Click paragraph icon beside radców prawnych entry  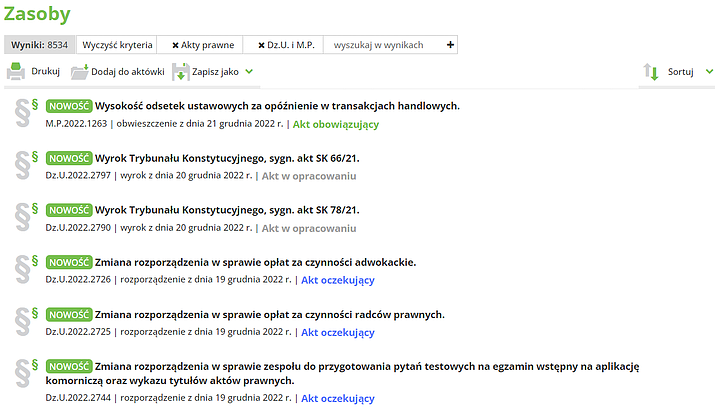[24, 320]
